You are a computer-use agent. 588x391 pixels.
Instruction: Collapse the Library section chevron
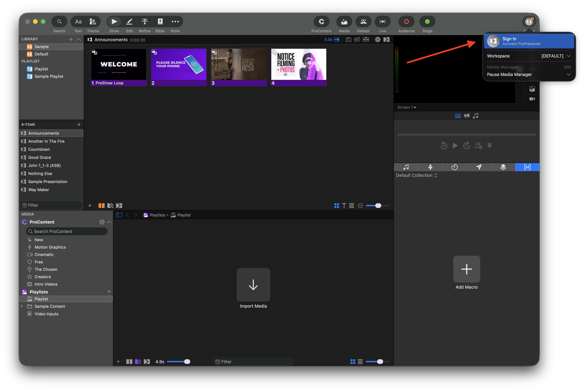[x=79, y=39]
